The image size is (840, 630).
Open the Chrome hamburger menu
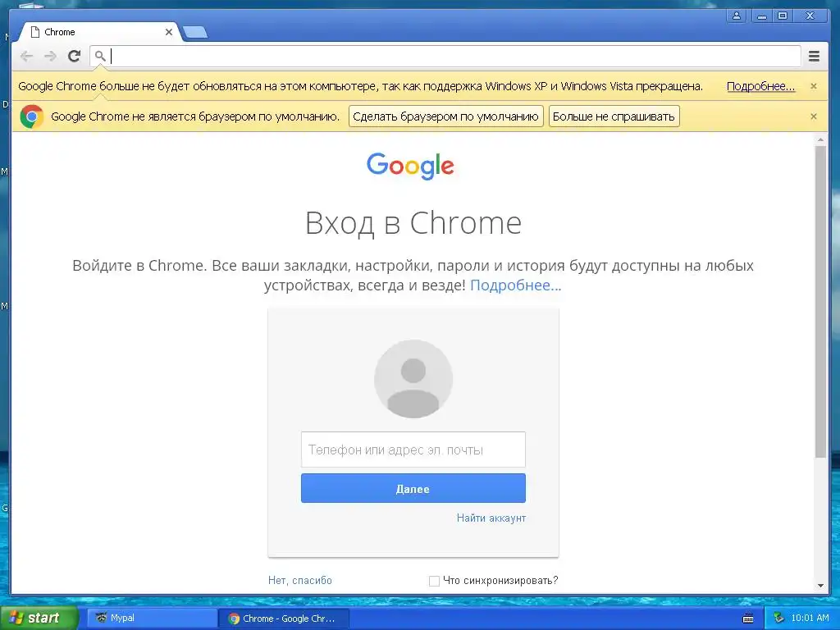814,56
